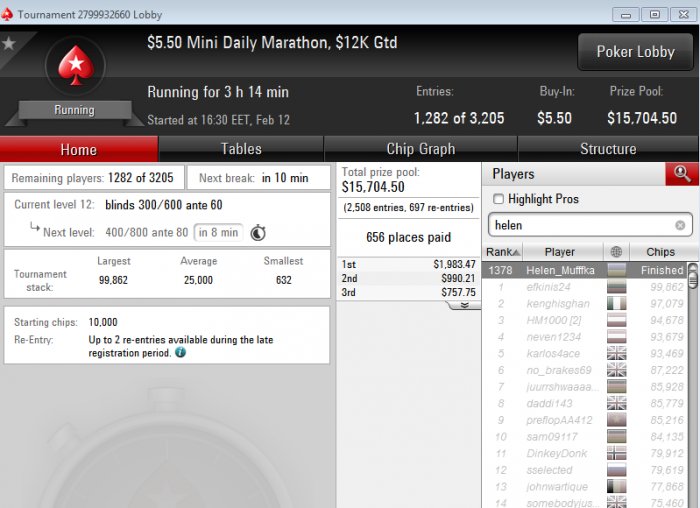Switch to the Chip Graph tab
Screen dimensions: 700x508
(x=421, y=149)
